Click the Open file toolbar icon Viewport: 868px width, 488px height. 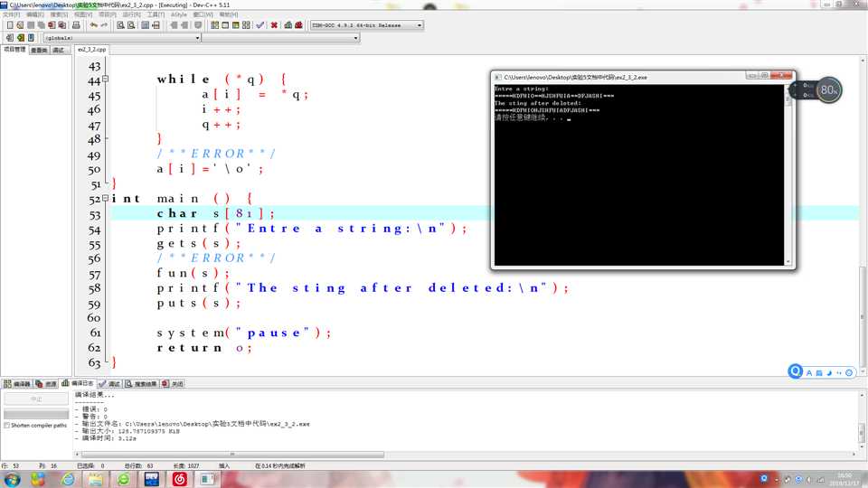pyautogui.click(x=20, y=25)
